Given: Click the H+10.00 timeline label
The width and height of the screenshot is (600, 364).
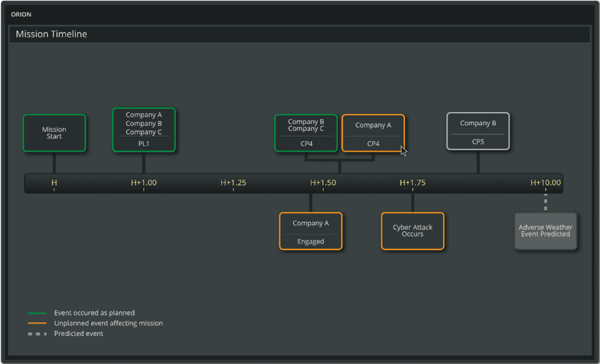Looking at the screenshot, I should [x=546, y=183].
